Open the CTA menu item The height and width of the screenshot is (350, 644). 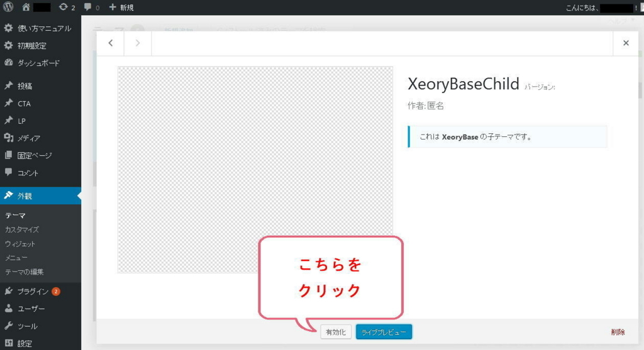point(40,104)
